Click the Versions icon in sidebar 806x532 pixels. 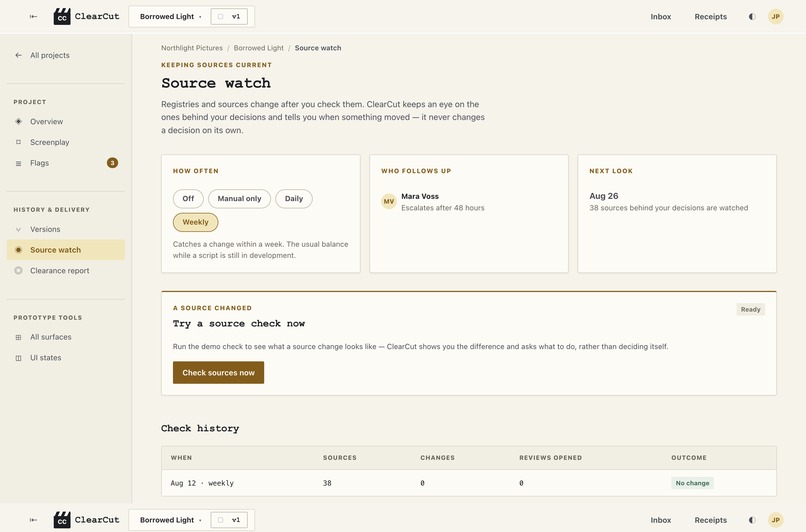[19, 229]
